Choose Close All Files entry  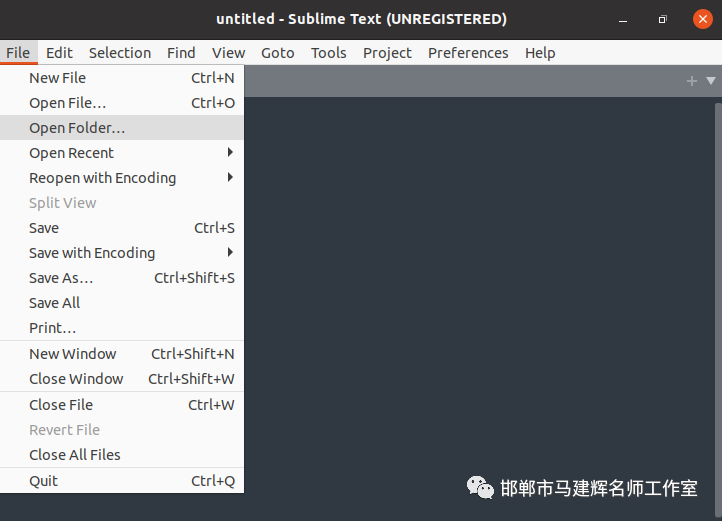(x=122, y=455)
